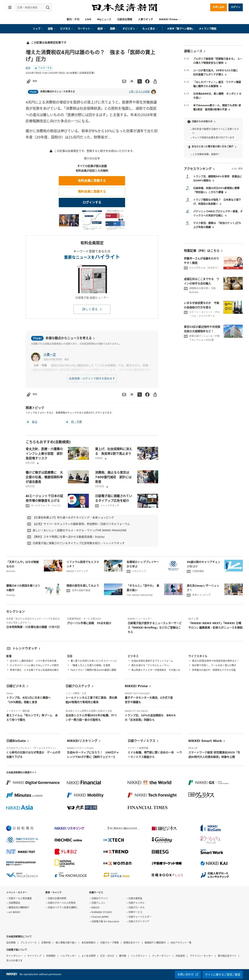Screen dimensions: 249x980
Task: Open FINANCIAL TIMES logo link
Action: pos(148,807)
